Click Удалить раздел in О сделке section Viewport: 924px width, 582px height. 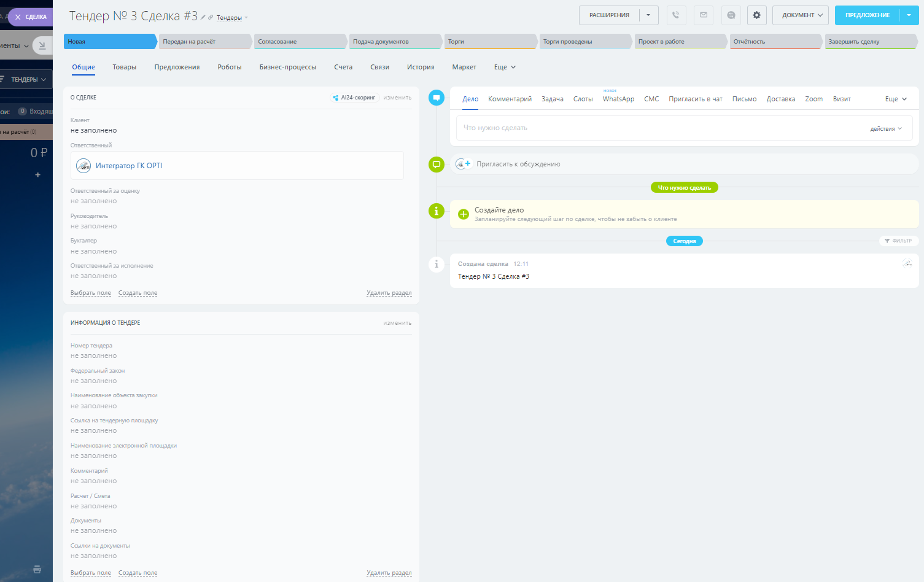point(389,293)
